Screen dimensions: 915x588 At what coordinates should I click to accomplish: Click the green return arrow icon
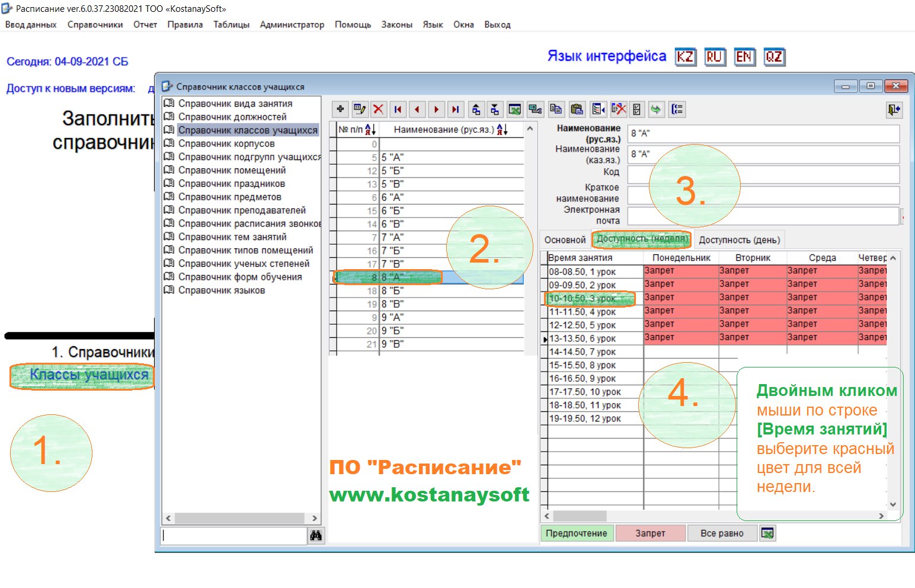pos(656,109)
